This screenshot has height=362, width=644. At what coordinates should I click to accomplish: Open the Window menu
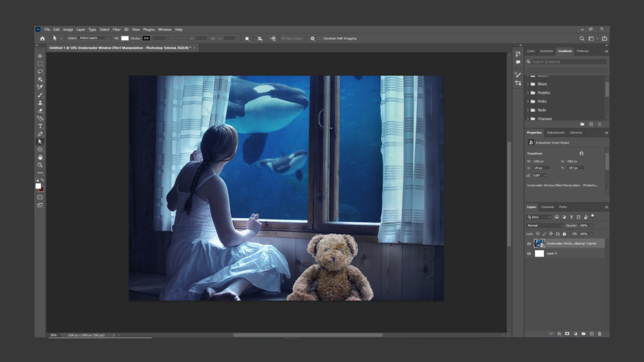pyautogui.click(x=165, y=30)
